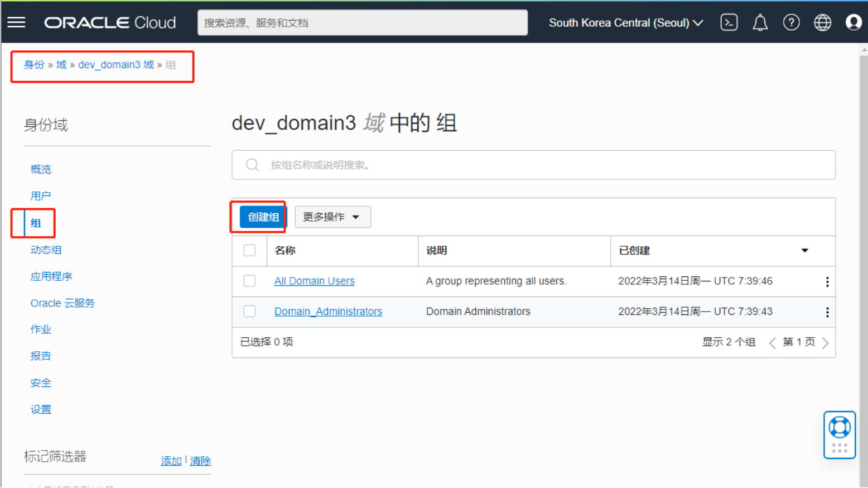Screen dimensions: 868x488
Task: Click the 'Domain Administrators' description cell
Action: click(x=478, y=311)
